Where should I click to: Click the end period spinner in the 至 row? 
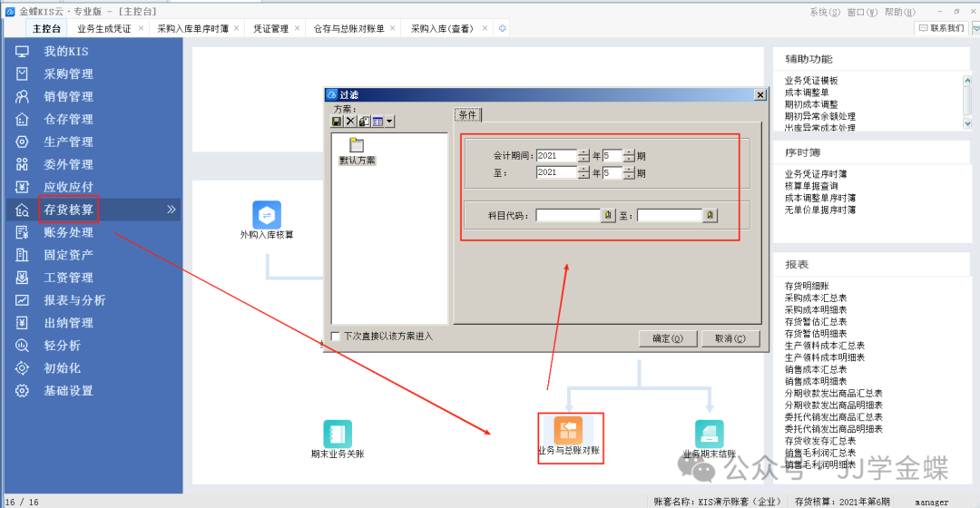pos(629,172)
